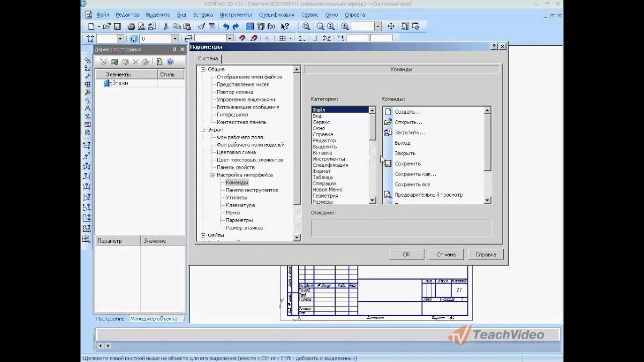The image size is (644, 362).
Task: Open the Спецификация menu
Action: click(x=277, y=15)
